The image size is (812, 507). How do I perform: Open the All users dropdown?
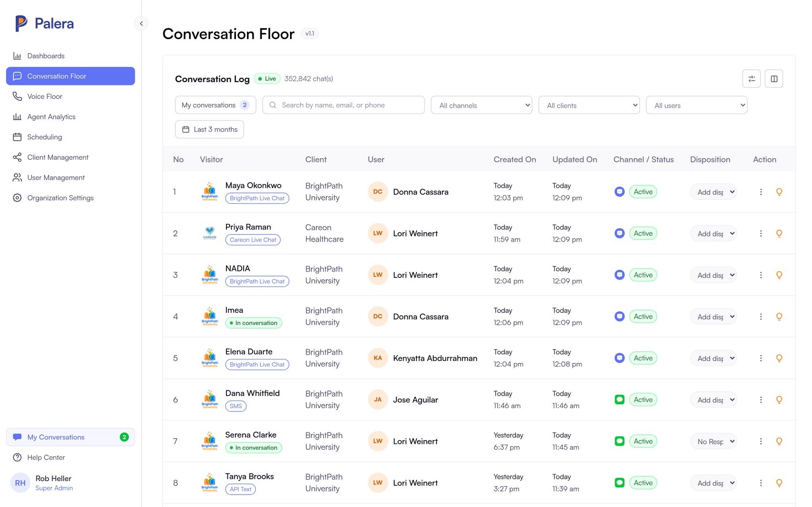(697, 105)
